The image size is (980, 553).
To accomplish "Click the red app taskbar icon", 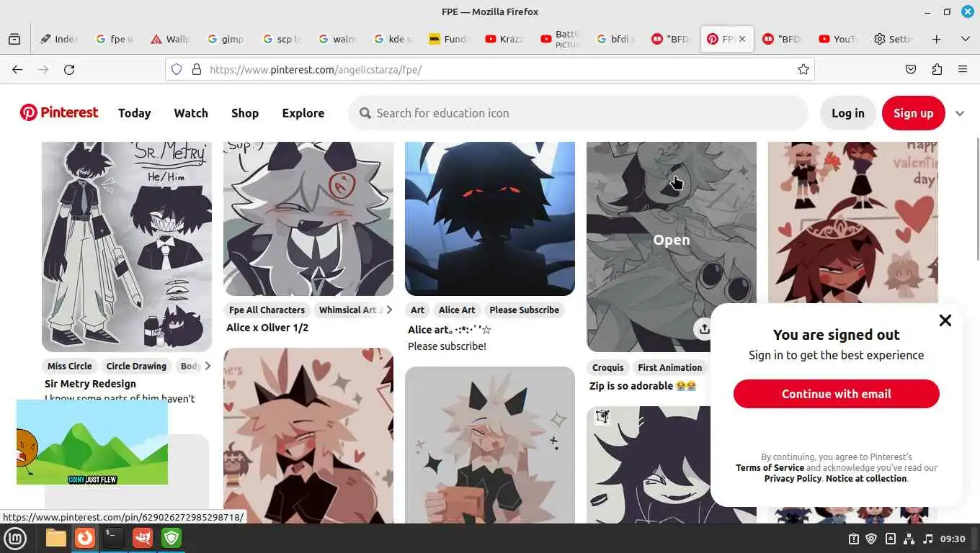I will [x=143, y=538].
